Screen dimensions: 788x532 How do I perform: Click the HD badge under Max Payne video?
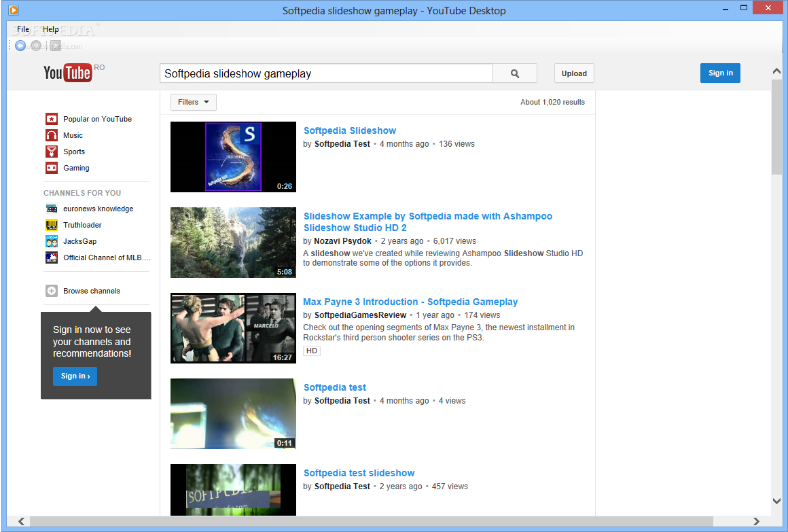[x=312, y=351]
